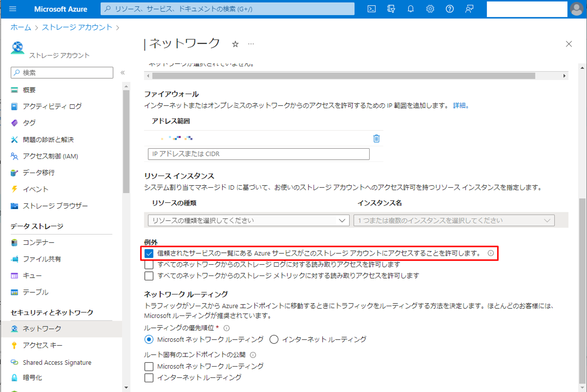
Task: Click the help question mark icon
Action: tap(450, 9)
